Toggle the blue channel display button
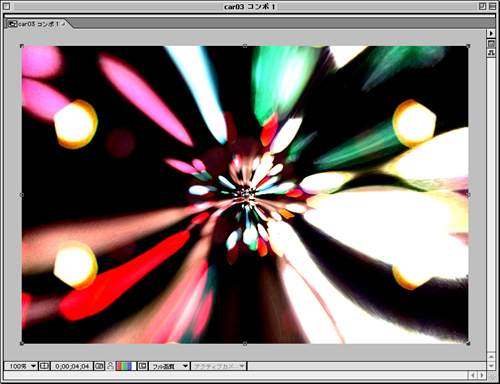The height and width of the screenshot is (384, 500). tap(129, 366)
